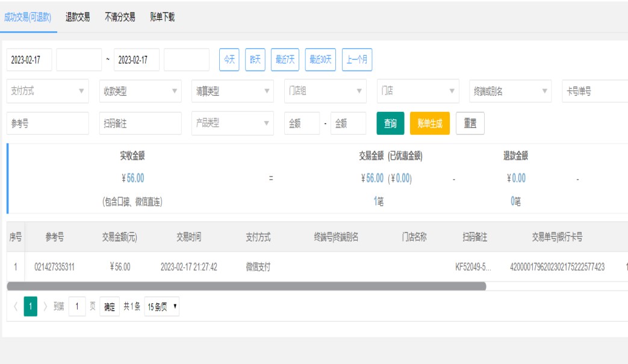This screenshot has height=364, width=628.
Task: Expand the 支付方式 dropdown
Action: (x=48, y=91)
